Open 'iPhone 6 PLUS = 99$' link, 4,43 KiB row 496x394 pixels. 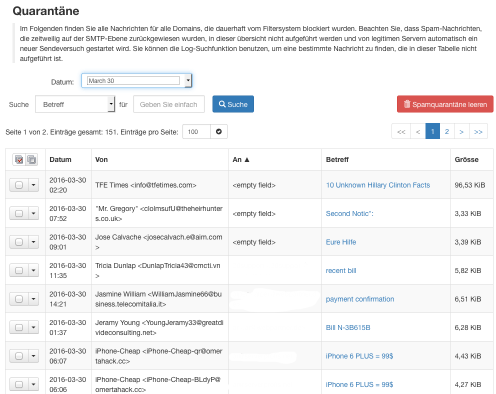[x=359, y=356]
